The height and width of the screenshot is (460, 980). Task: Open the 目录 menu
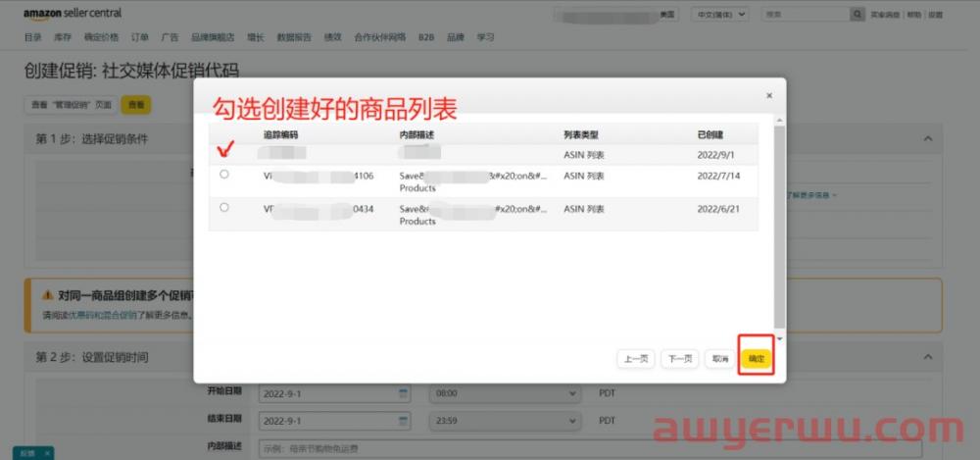coord(32,37)
